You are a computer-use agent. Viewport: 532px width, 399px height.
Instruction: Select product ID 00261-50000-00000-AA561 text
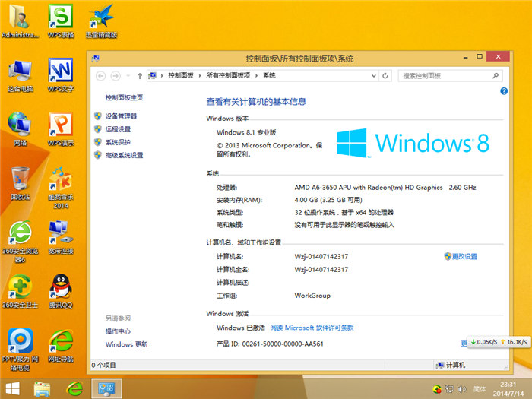(283, 344)
